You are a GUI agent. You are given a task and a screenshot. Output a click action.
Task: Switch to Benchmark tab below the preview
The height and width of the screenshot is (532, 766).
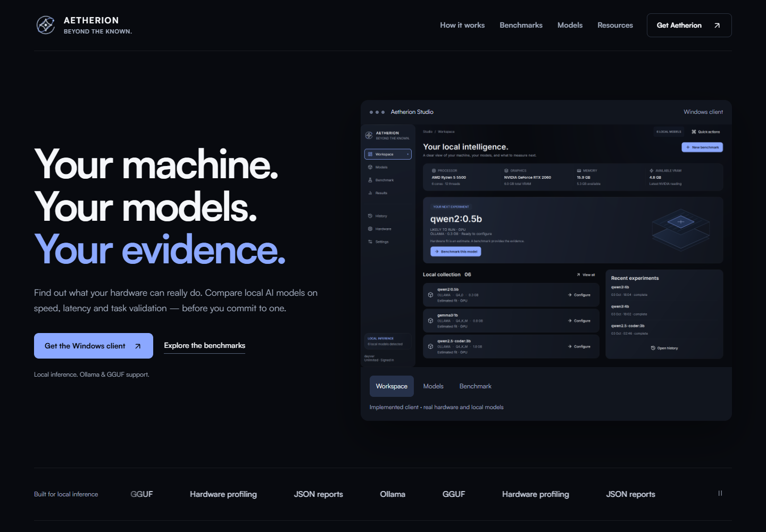pyautogui.click(x=476, y=386)
